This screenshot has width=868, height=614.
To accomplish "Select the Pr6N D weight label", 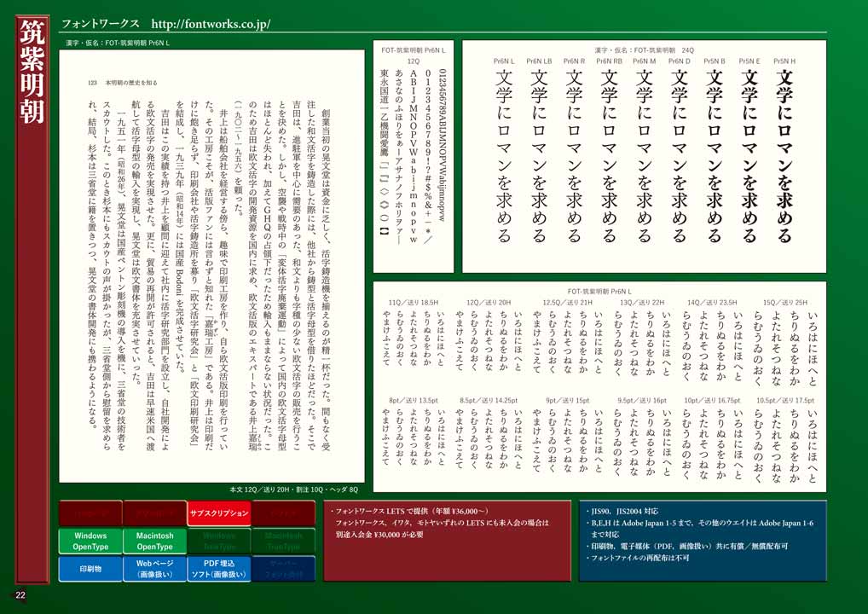I will coord(680,61).
